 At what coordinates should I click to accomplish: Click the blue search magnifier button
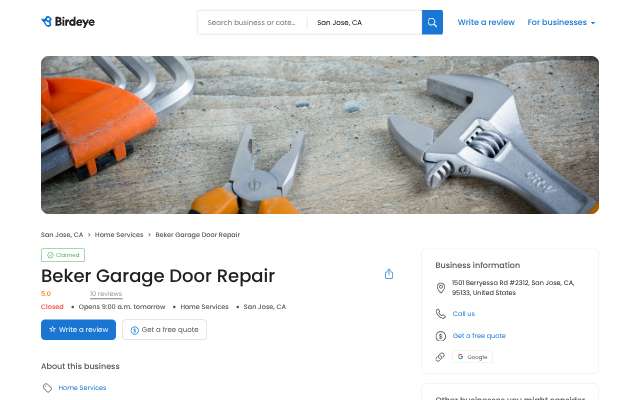coord(432,22)
